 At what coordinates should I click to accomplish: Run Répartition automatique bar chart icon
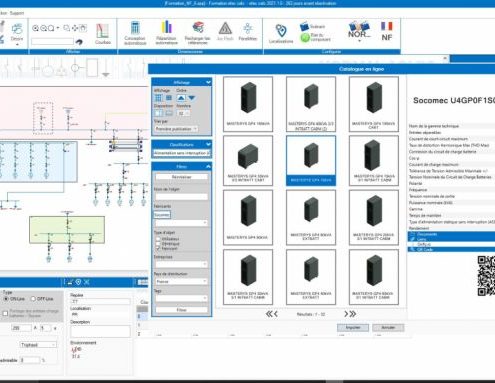pos(166,33)
